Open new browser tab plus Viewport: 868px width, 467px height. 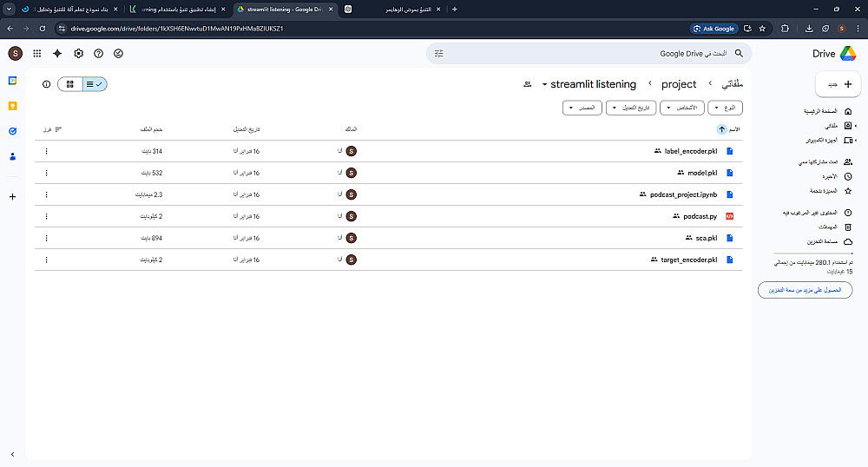tap(455, 9)
